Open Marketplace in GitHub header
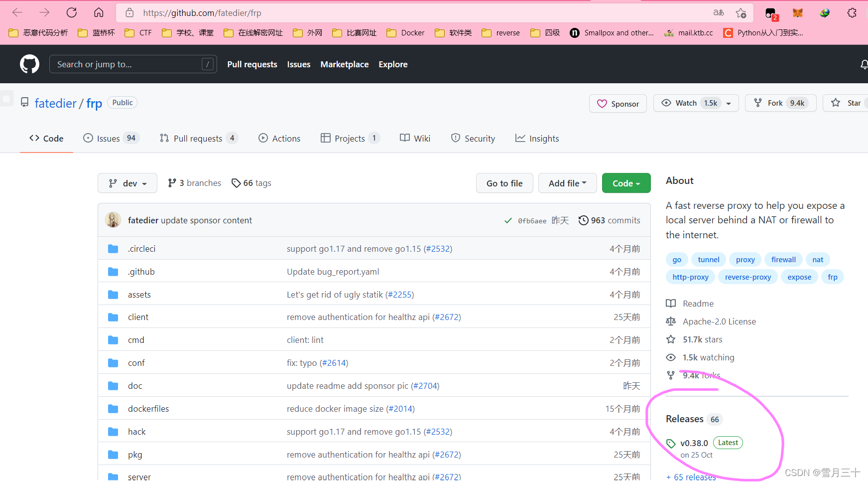The image size is (868, 482). [345, 64]
